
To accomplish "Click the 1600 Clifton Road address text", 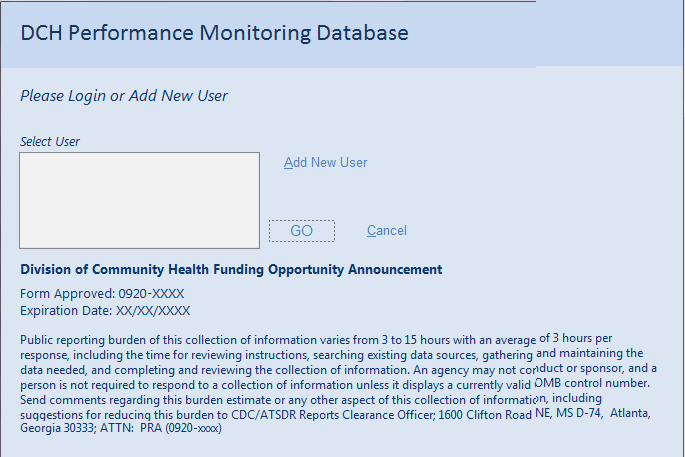I will pos(476,415).
